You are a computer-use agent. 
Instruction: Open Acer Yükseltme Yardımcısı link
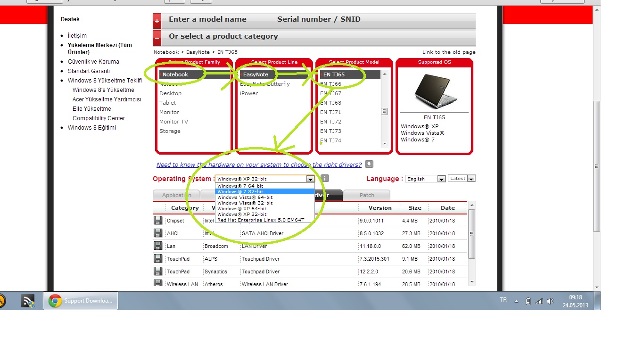tap(107, 99)
